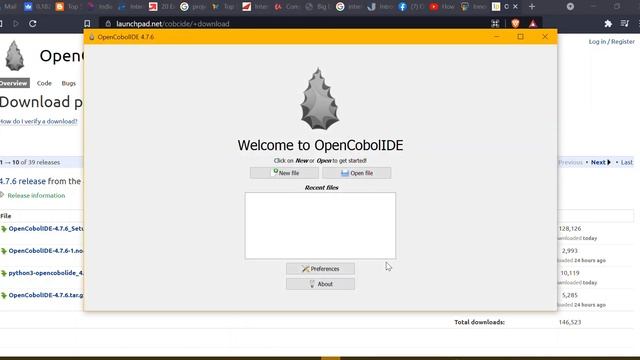Click the green download icon beside OpenCobolIDE-4.7.6.tar.gz
The image size is (640, 360).
(4, 295)
